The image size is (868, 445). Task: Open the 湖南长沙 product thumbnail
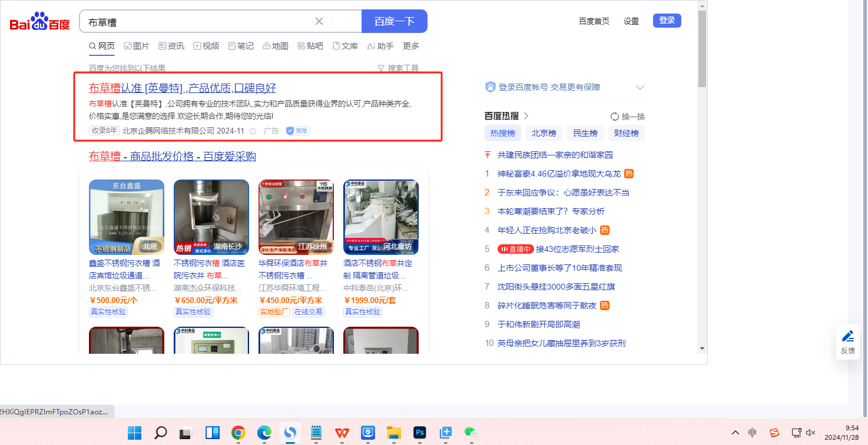click(211, 217)
